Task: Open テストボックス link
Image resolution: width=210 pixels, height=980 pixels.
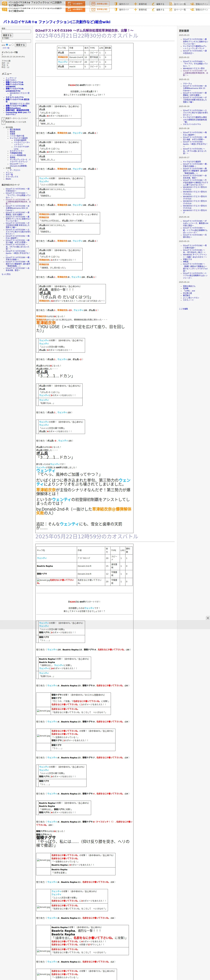Action: point(12,177)
